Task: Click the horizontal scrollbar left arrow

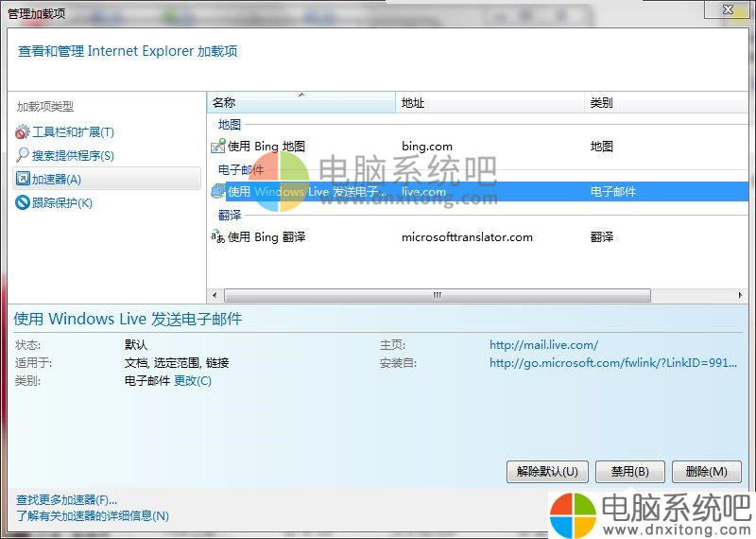Action: click(x=214, y=295)
